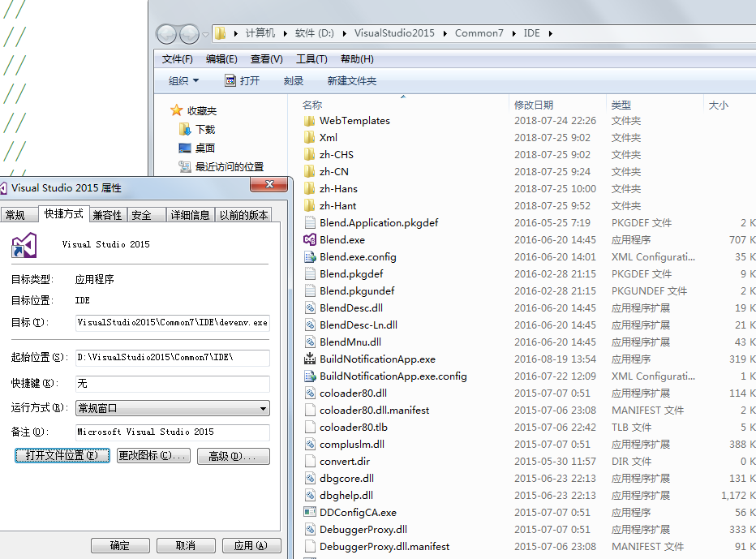
Task: Switch to the 兼容性 tab
Action: point(108,215)
